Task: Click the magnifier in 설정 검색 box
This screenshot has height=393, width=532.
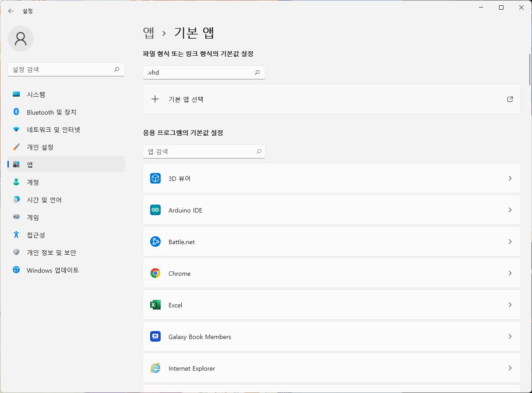Action: pyautogui.click(x=117, y=69)
